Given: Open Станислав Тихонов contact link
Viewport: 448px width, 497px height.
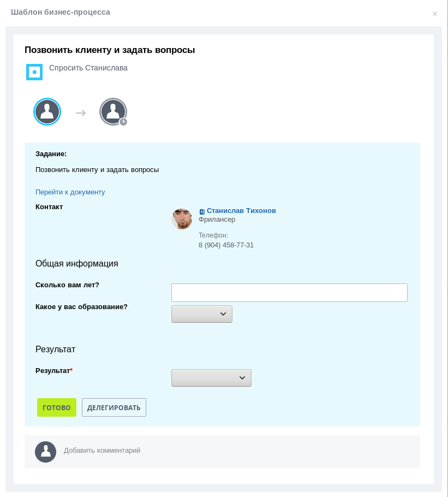Looking at the screenshot, I should click(241, 211).
